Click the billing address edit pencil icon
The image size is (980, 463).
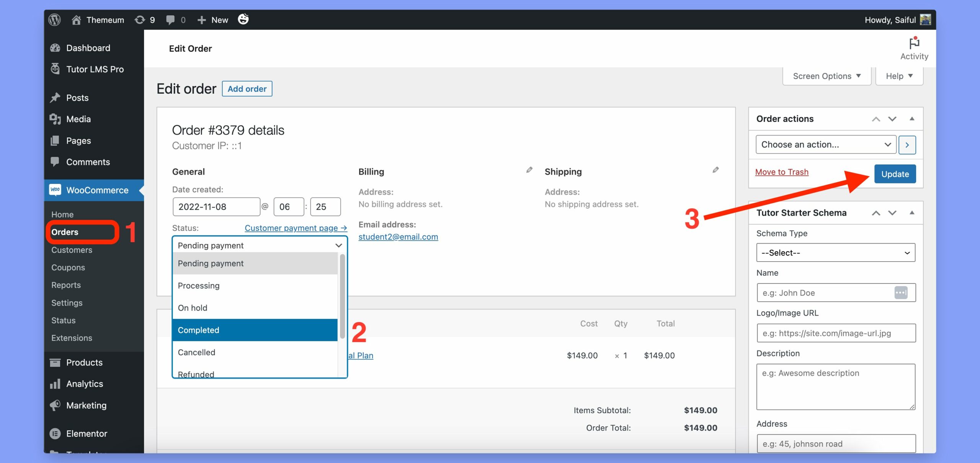coord(529,170)
